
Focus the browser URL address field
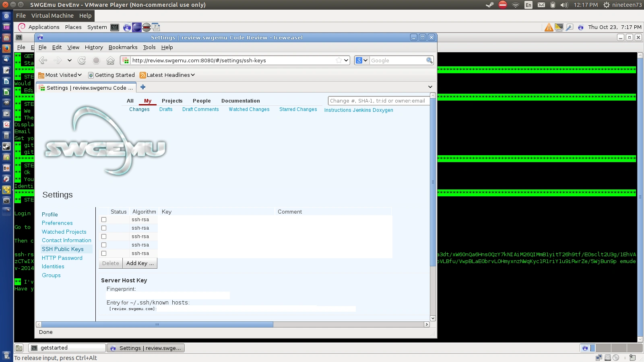[235, 60]
